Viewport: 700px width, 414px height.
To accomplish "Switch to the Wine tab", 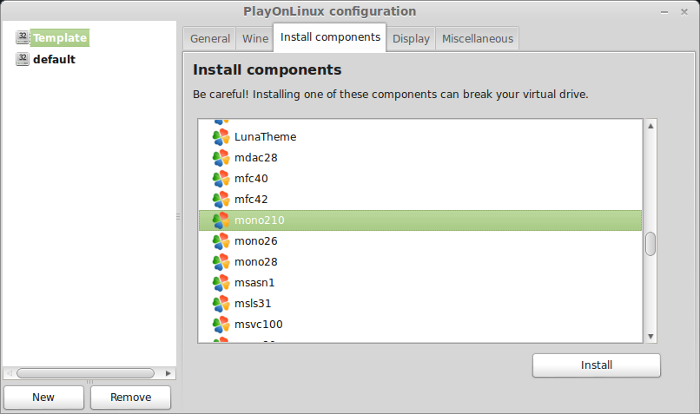I will [255, 39].
